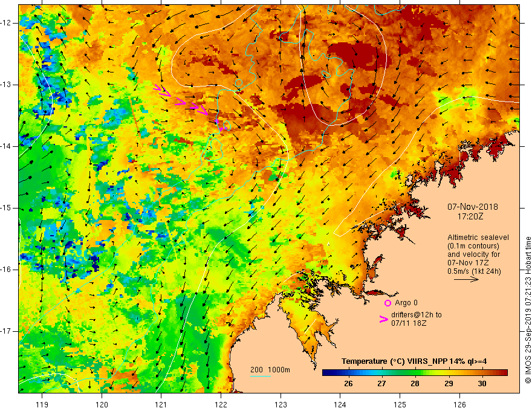Click the '07-Nov 17Z' caption line
Image resolution: width=532 pixels, height=411 pixels.
tap(468, 263)
